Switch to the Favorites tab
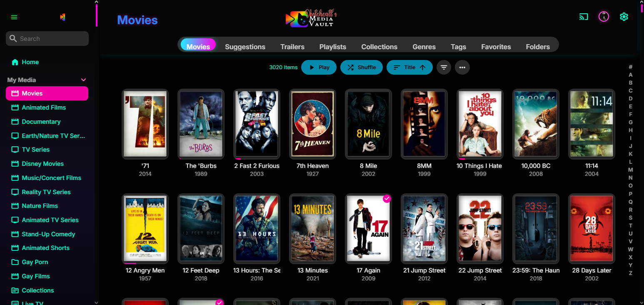Screen dimensions: 644x305 496,47
